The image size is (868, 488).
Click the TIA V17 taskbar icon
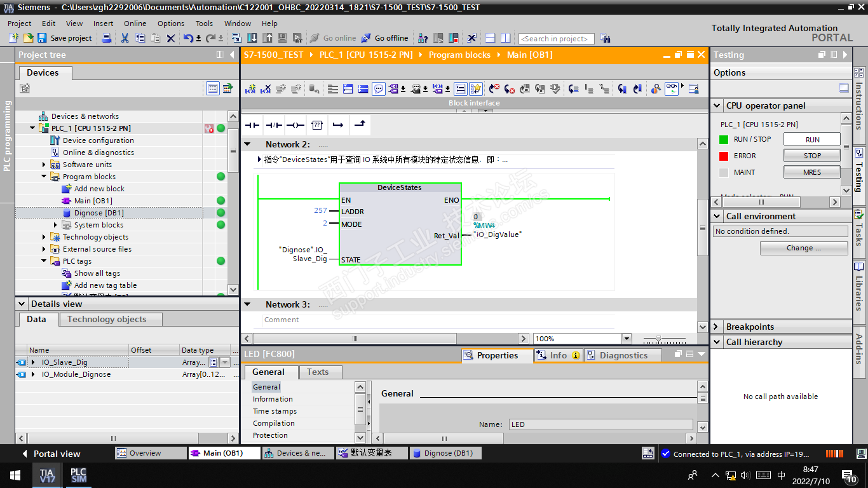47,475
